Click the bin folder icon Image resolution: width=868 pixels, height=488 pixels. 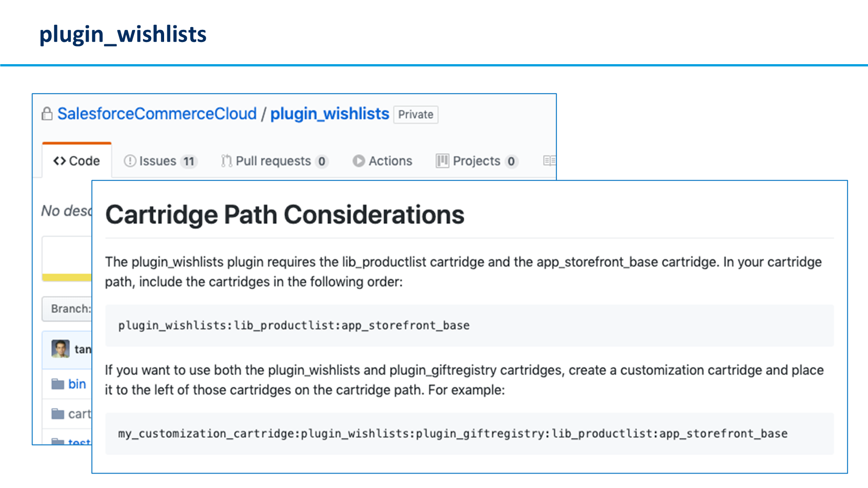58,384
